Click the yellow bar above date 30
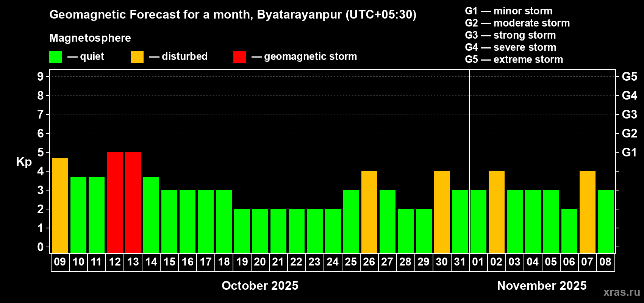Image resolution: width=644 pixels, height=303 pixels. pyautogui.click(x=442, y=212)
